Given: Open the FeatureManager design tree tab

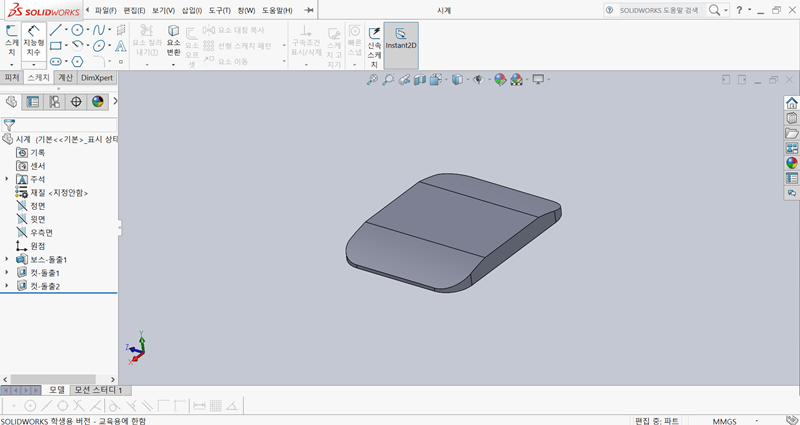Looking at the screenshot, I should pos(11,102).
